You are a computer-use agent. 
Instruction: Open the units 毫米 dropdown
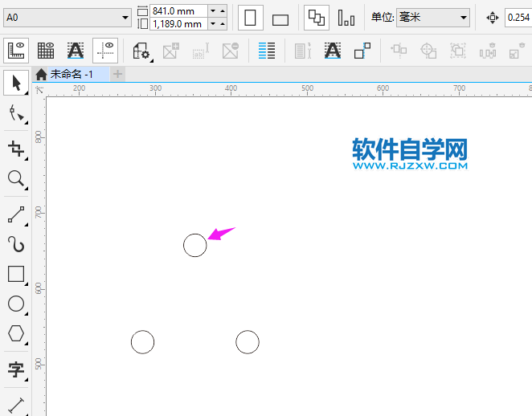point(464,18)
